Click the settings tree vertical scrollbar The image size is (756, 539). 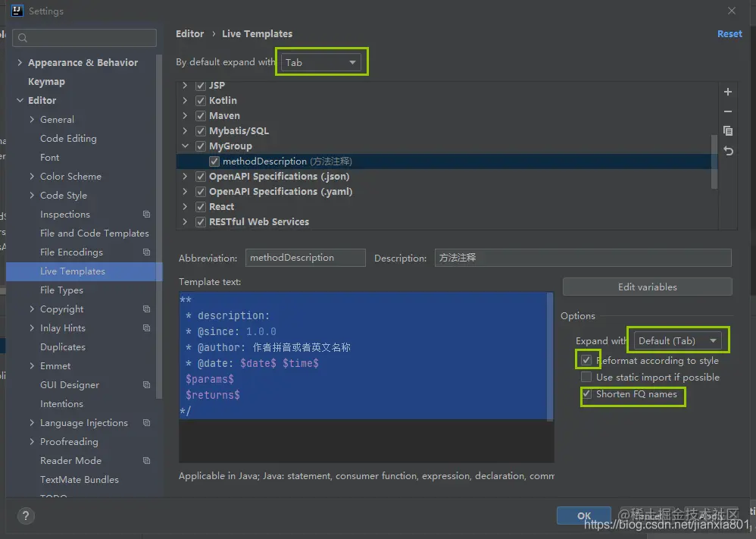(160, 227)
